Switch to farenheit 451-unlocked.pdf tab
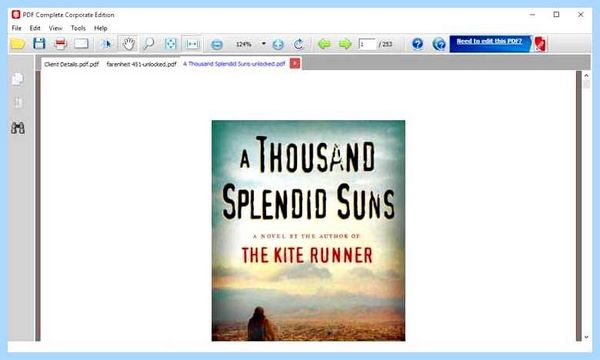 pos(141,64)
